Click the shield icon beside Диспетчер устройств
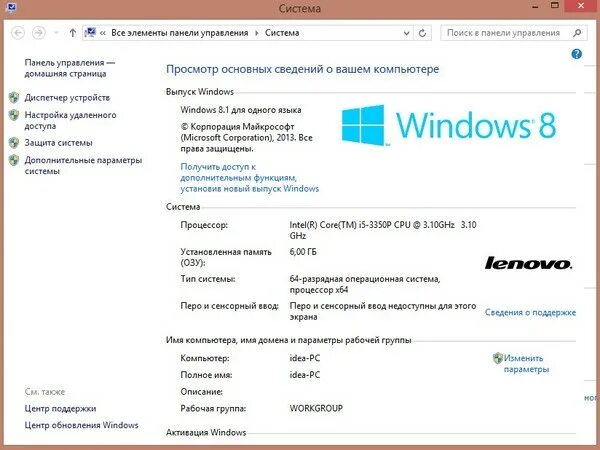The image size is (600, 450). coord(14,98)
